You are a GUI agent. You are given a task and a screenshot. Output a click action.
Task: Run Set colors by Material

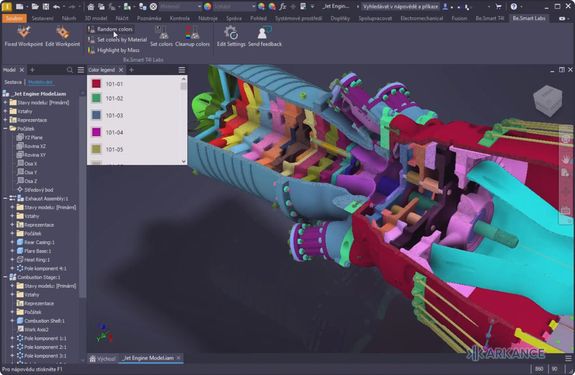[x=117, y=40]
